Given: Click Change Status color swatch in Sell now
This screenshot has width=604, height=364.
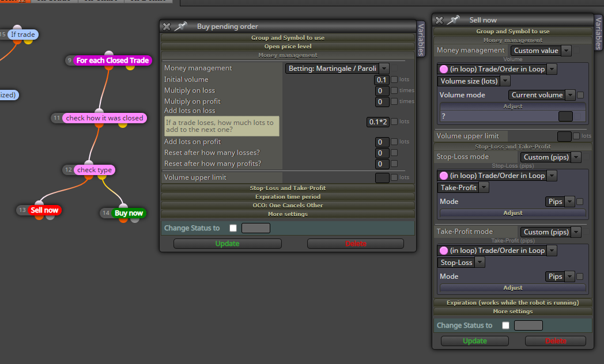Looking at the screenshot, I should (x=528, y=325).
